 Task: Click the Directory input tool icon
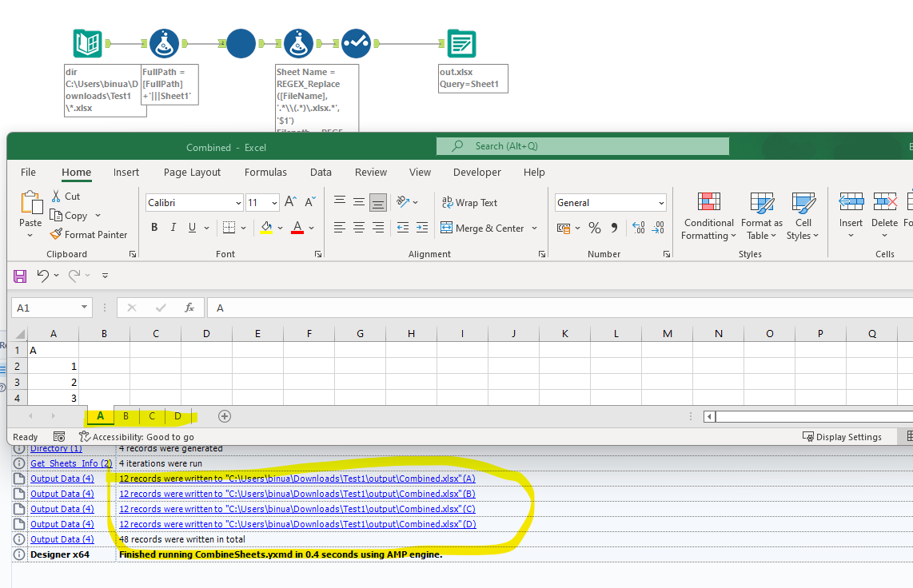tap(87, 44)
